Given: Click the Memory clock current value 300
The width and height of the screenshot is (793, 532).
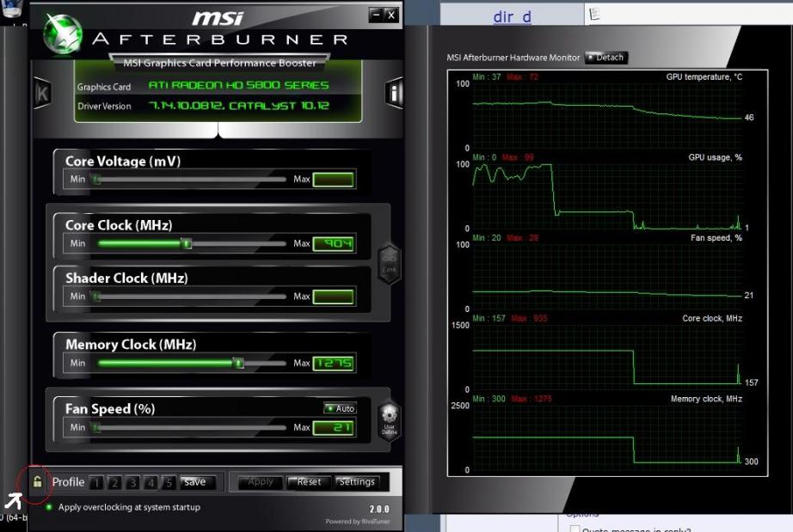Looking at the screenshot, I should pyautogui.click(x=752, y=462).
